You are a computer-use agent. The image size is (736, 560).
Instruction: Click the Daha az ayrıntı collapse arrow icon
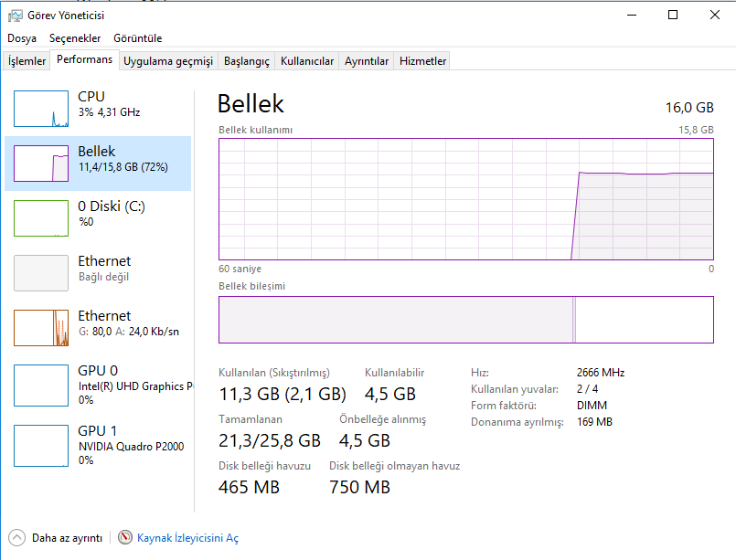[x=16, y=537]
